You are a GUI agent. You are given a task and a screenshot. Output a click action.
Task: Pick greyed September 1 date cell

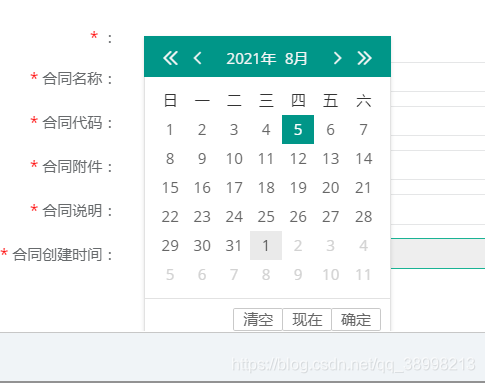266,245
